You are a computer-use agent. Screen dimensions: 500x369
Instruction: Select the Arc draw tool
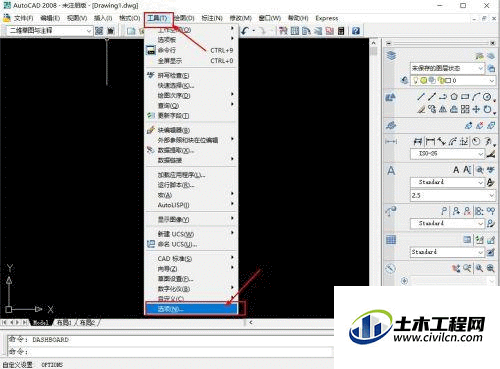click(x=476, y=97)
